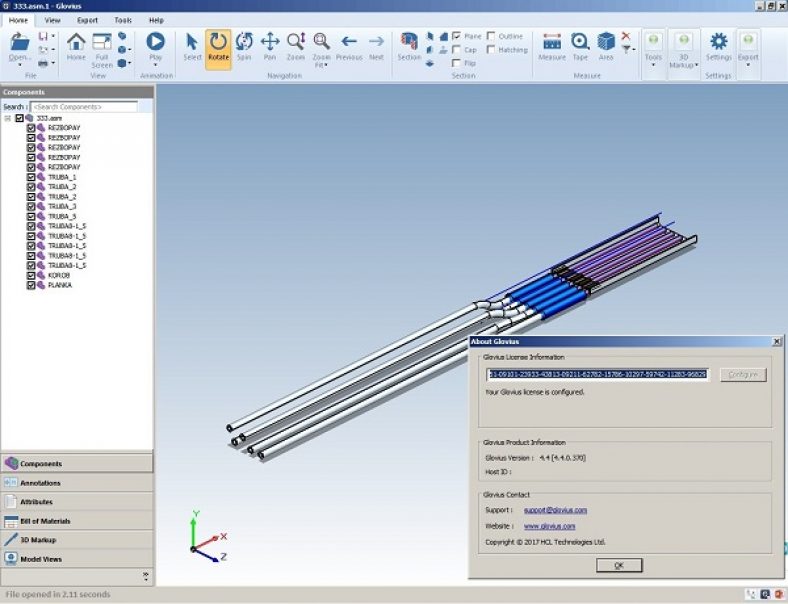The height and width of the screenshot is (604, 788).
Task: Enable the Hatching checkbox
Action: pos(492,49)
